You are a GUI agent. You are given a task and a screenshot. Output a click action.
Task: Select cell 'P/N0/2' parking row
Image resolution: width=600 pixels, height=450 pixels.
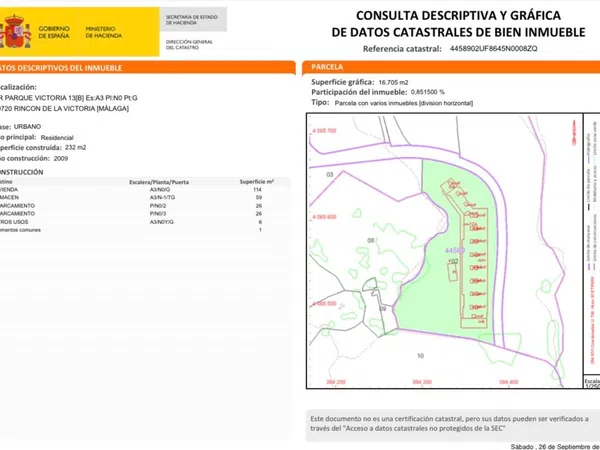click(x=158, y=206)
